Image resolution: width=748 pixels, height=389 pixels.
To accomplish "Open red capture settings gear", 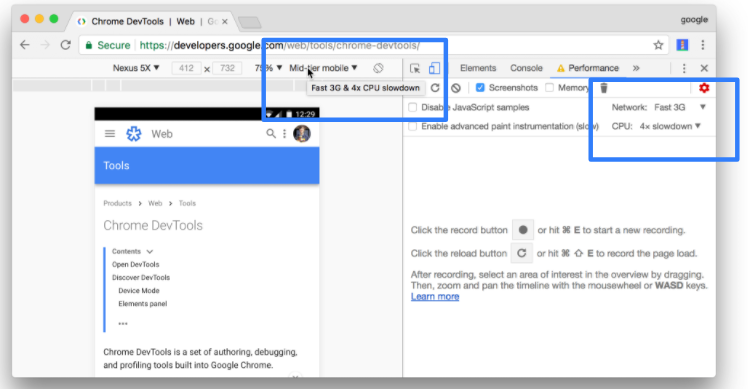I will tap(704, 88).
